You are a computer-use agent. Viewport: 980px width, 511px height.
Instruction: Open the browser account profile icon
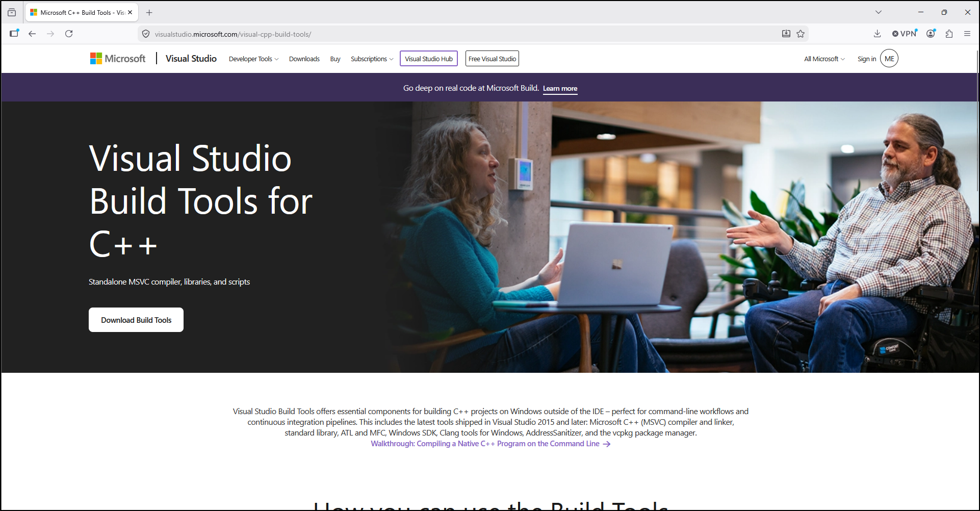(931, 34)
